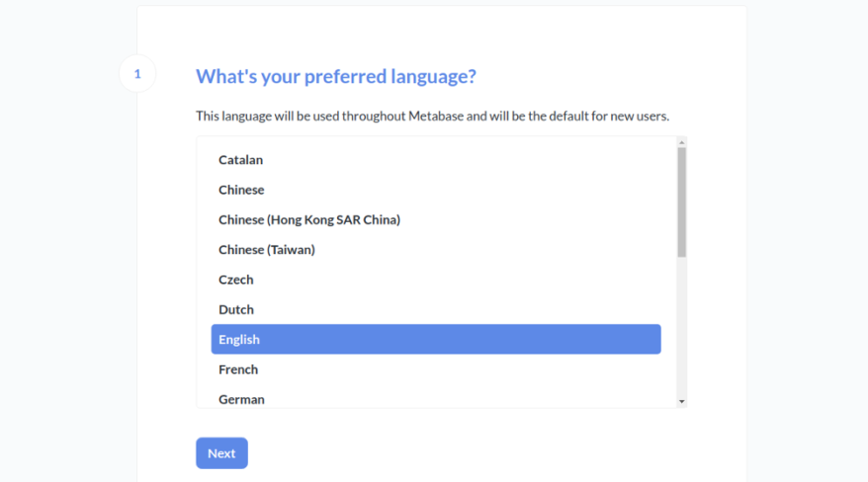
Task: Choose Chinese as the preferred language
Action: click(x=241, y=190)
